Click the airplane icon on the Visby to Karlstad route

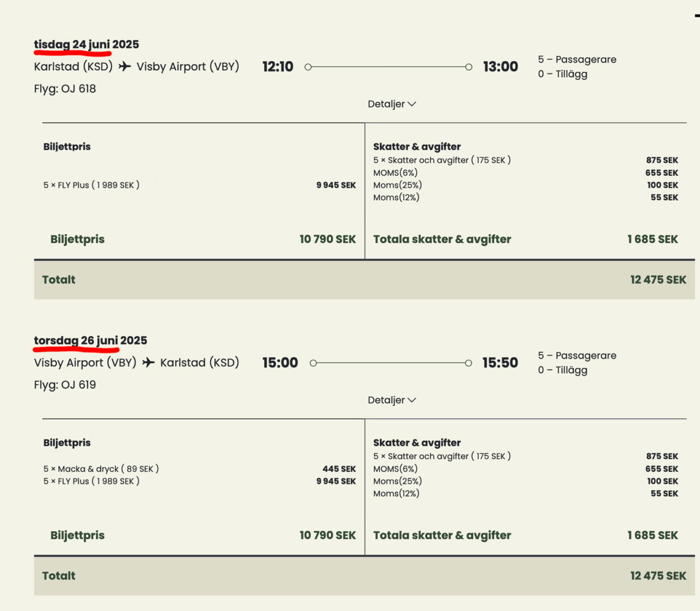[148, 362]
